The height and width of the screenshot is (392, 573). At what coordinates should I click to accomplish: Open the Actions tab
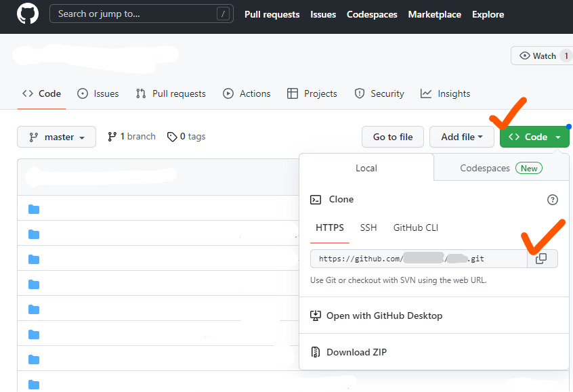[247, 93]
